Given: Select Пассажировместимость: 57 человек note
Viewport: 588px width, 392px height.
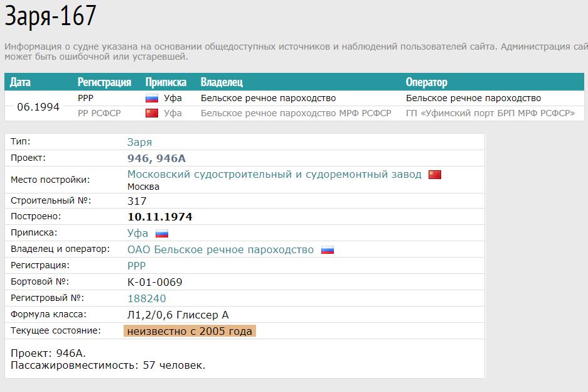Looking at the screenshot, I should point(108,366).
